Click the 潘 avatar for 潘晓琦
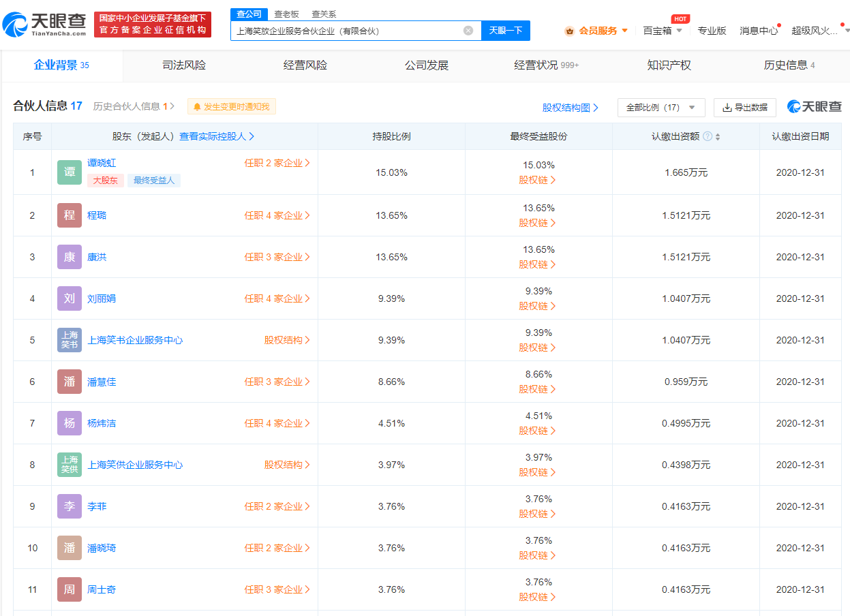Screen dimensions: 850x616 click(70, 548)
